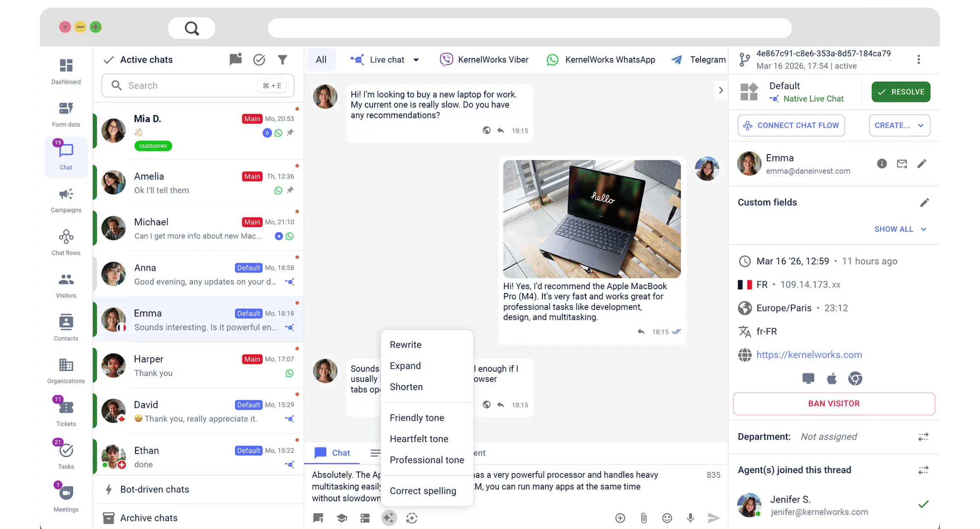Click the info icon next to Emma
980x529 pixels.
(882, 164)
